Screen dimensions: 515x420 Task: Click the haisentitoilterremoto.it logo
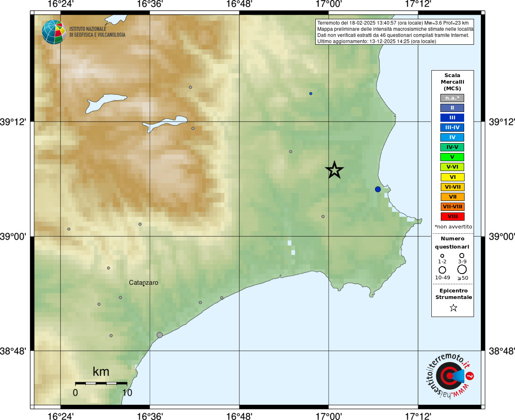click(450, 375)
